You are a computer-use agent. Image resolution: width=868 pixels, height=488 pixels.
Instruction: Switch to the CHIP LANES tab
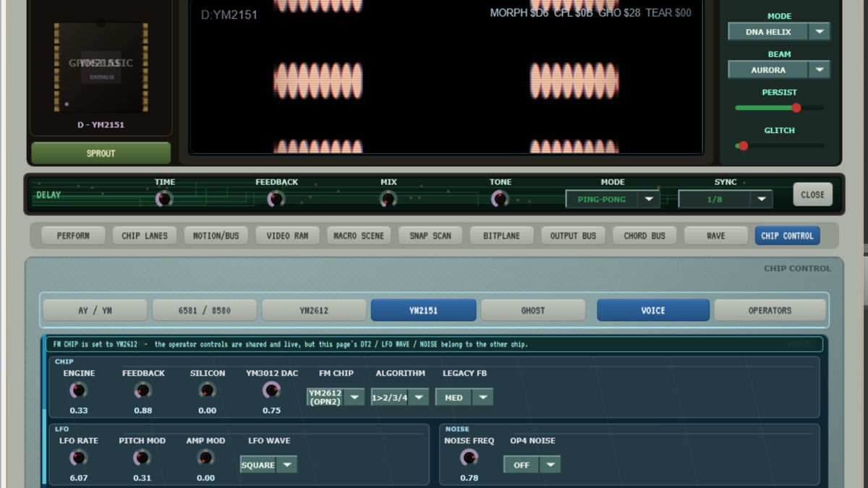click(x=145, y=236)
